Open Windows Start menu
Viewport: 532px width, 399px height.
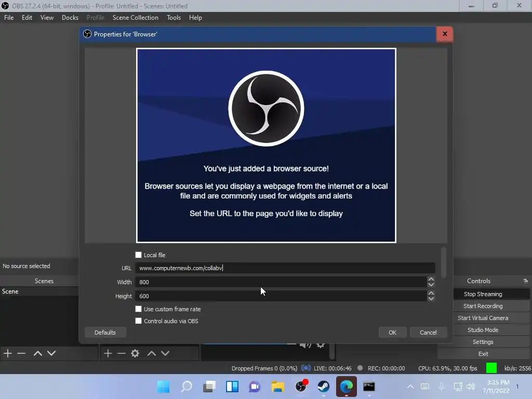tap(163, 387)
